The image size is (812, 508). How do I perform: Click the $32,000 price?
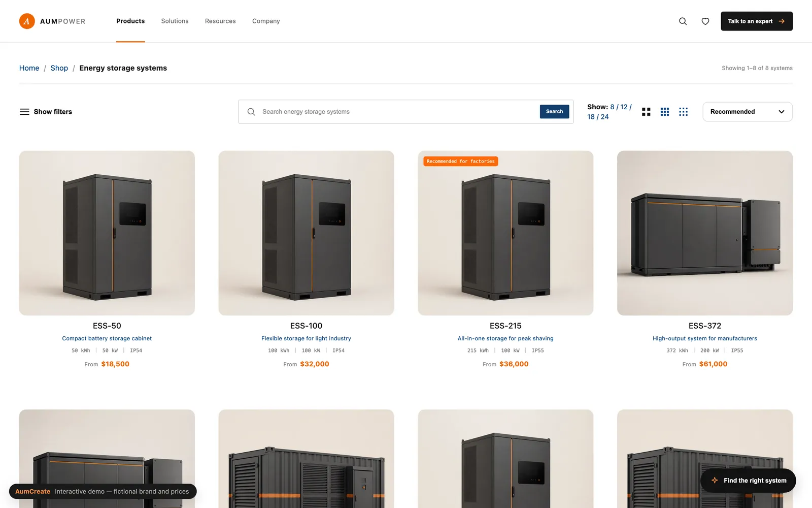pos(315,364)
